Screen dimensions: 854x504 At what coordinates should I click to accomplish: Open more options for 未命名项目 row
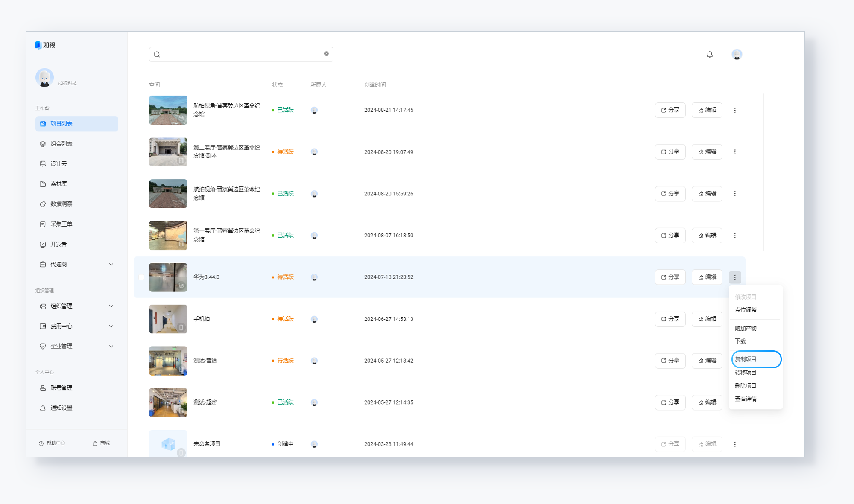coord(735,444)
